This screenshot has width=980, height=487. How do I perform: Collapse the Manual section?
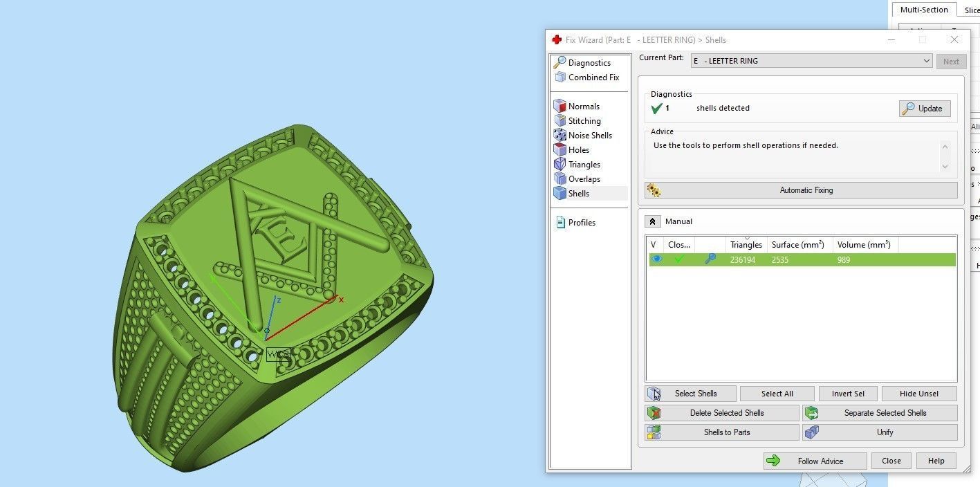coord(652,221)
